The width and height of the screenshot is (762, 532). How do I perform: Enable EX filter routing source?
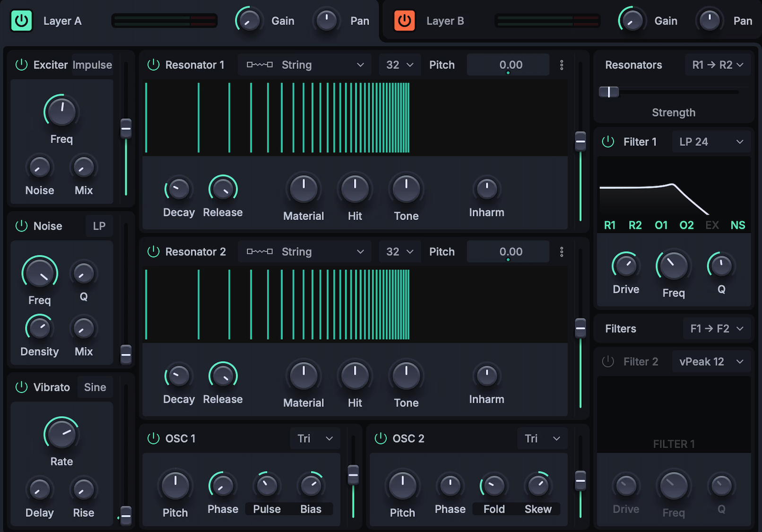click(712, 225)
